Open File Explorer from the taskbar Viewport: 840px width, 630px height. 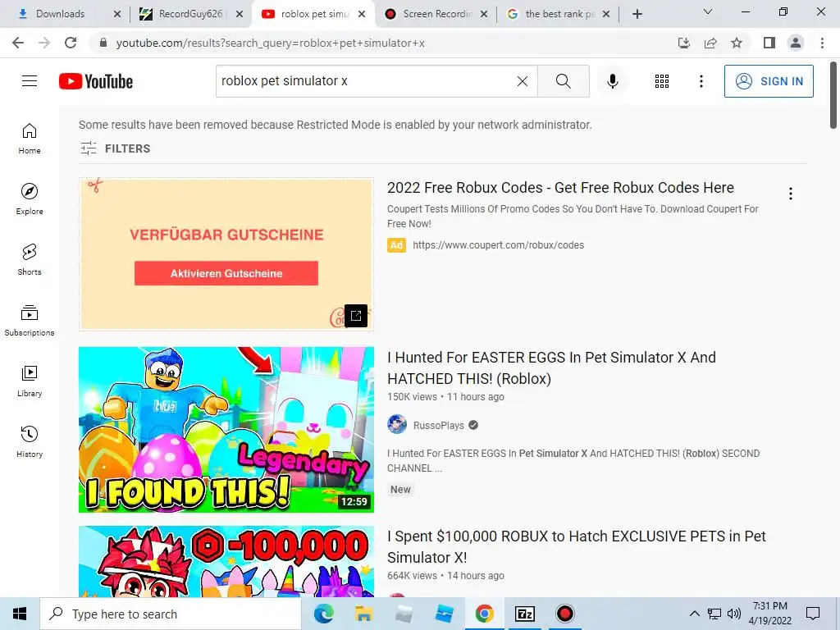pos(363,614)
